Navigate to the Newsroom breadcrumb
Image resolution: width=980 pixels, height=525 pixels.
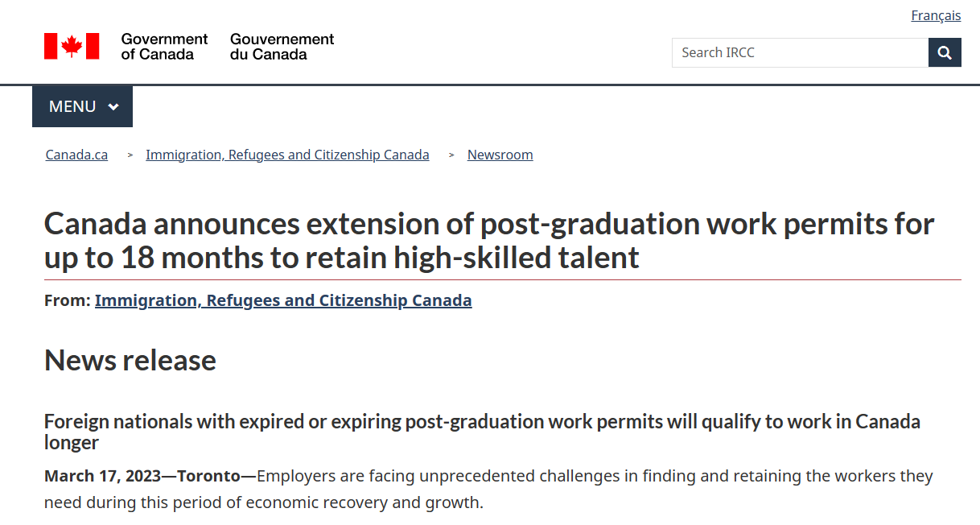pyautogui.click(x=500, y=155)
